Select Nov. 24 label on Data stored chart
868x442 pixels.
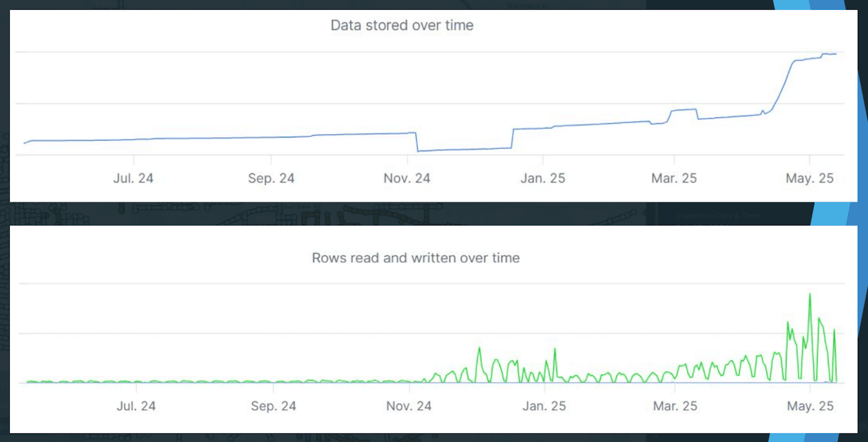point(407,178)
